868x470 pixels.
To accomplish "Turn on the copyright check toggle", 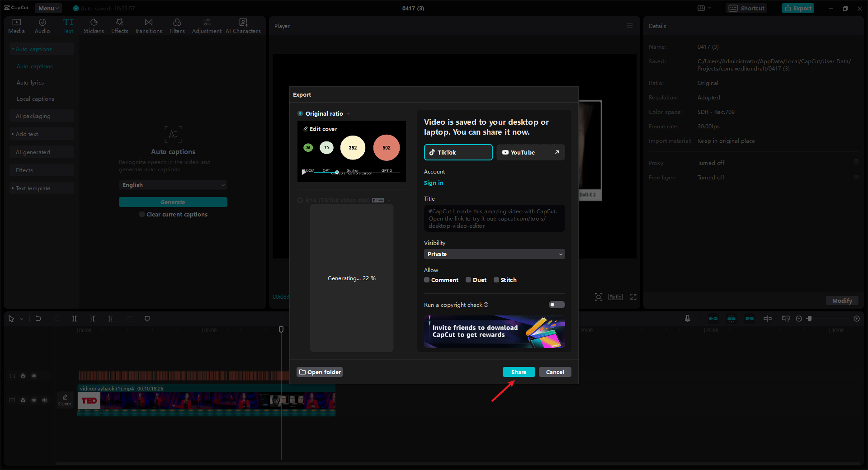I will click(557, 305).
